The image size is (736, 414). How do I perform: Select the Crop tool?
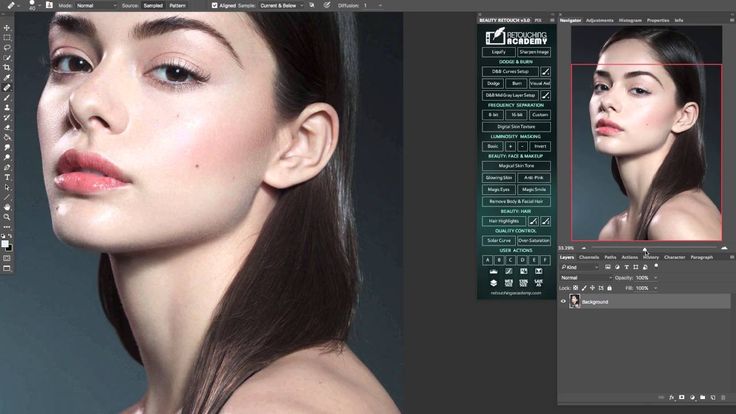coord(7,68)
